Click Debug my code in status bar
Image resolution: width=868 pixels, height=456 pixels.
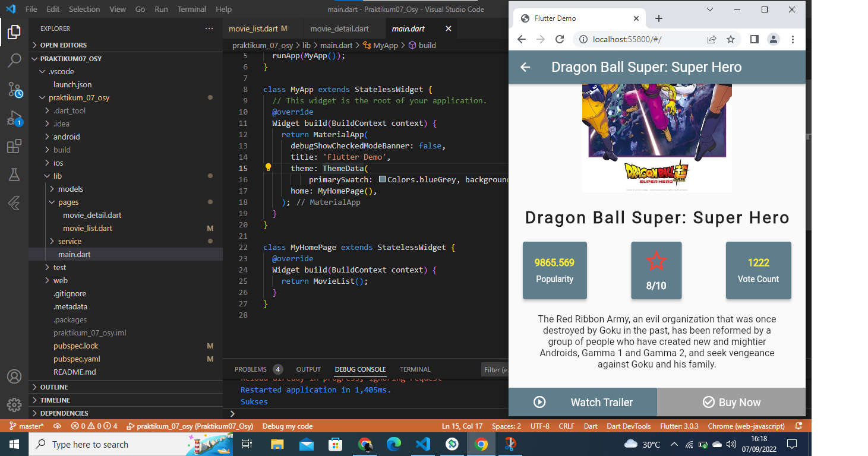click(288, 426)
